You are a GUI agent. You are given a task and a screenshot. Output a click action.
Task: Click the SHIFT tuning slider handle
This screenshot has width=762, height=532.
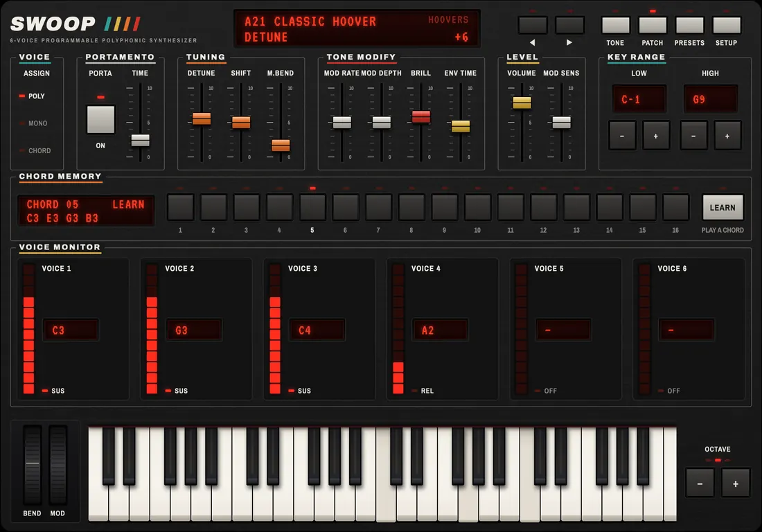(x=241, y=122)
